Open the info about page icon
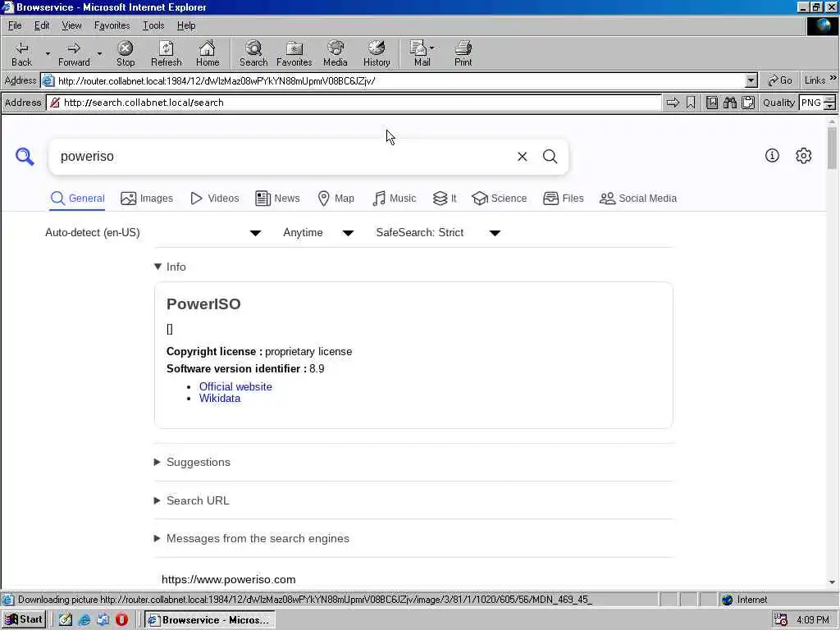The height and width of the screenshot is (630, 840). coord(772,156)
